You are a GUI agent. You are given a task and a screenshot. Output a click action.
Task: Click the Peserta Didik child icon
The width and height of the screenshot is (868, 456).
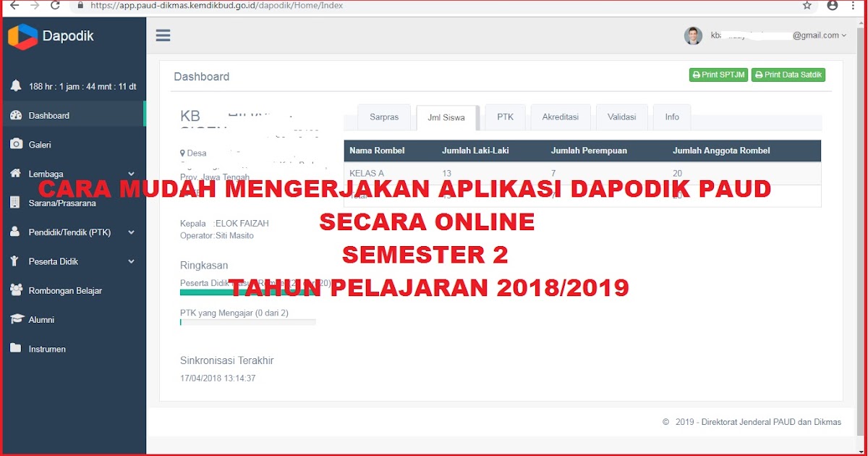coord(15,261)
